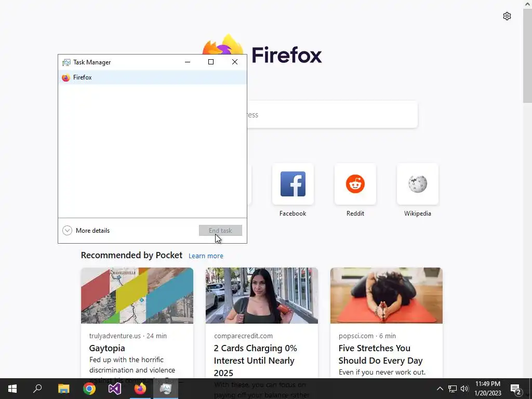
Task: Launch Google Chrome from taskbar
Action: (x=89, y=389)
